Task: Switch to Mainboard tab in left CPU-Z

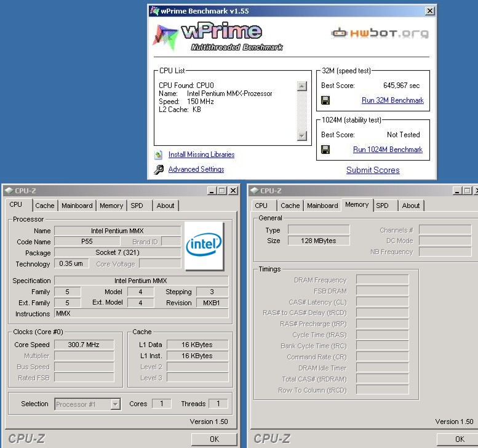Action: coord(77,206)
